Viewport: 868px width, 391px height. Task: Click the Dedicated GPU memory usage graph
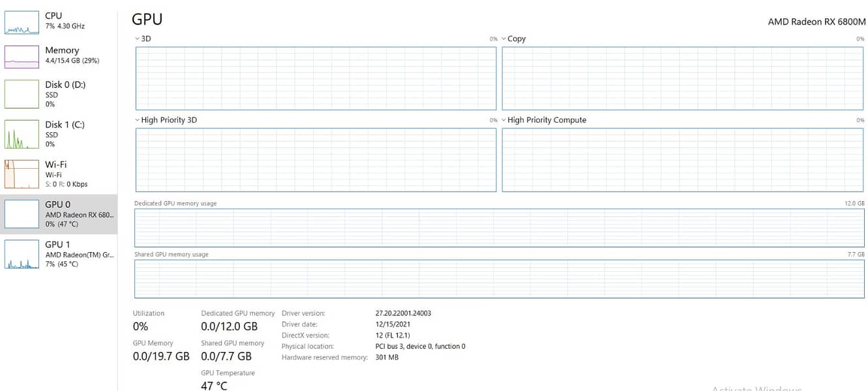pyautogui.click(x=499, y=228)
